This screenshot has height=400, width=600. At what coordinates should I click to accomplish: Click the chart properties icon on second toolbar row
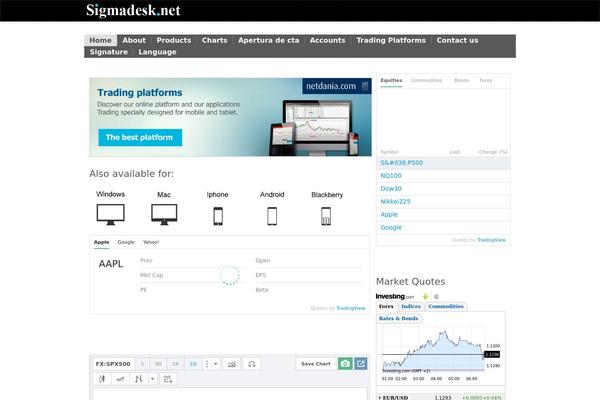(x=168, y=379)
